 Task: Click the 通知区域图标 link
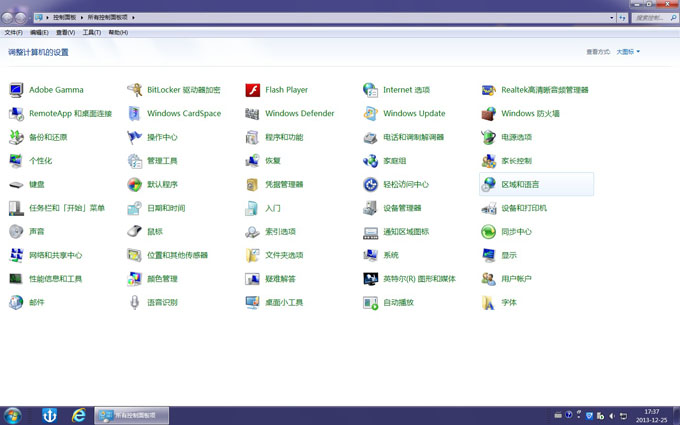point(406,232)
